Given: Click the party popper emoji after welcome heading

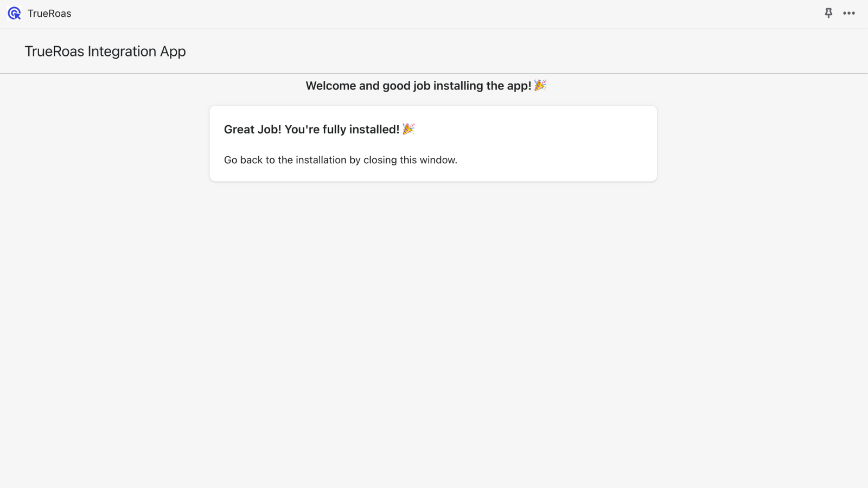Looking at the screenshot, I should [540, 85].
